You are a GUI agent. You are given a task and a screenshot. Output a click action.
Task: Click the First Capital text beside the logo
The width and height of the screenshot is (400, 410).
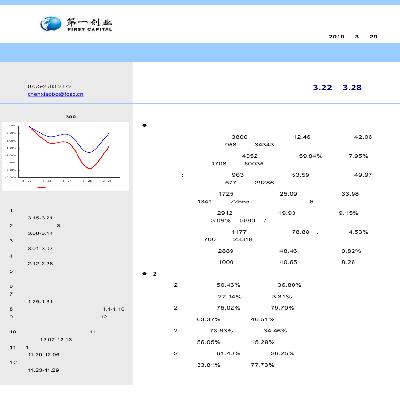(x=89, y=25)
